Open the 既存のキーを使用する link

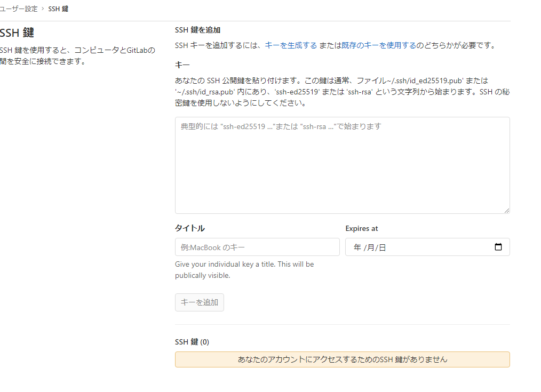coord(378,45)
